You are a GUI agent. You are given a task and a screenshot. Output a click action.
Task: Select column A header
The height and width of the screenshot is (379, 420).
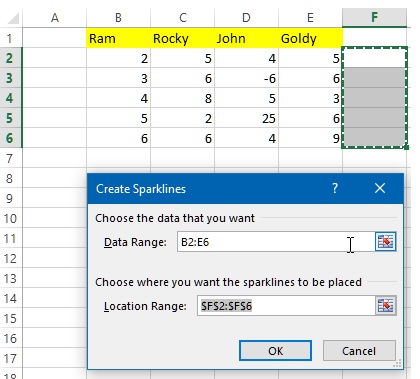click(x=55, y=18)
